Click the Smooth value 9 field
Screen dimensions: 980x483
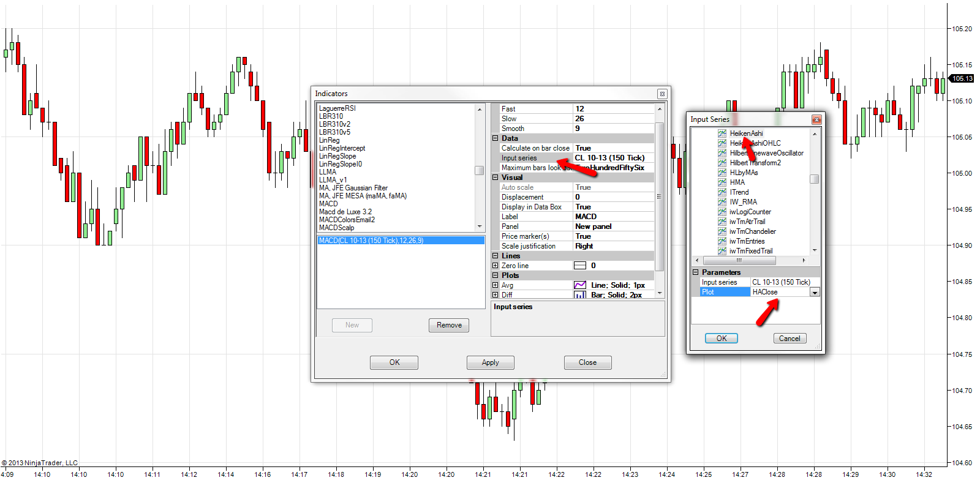point(614,129)
